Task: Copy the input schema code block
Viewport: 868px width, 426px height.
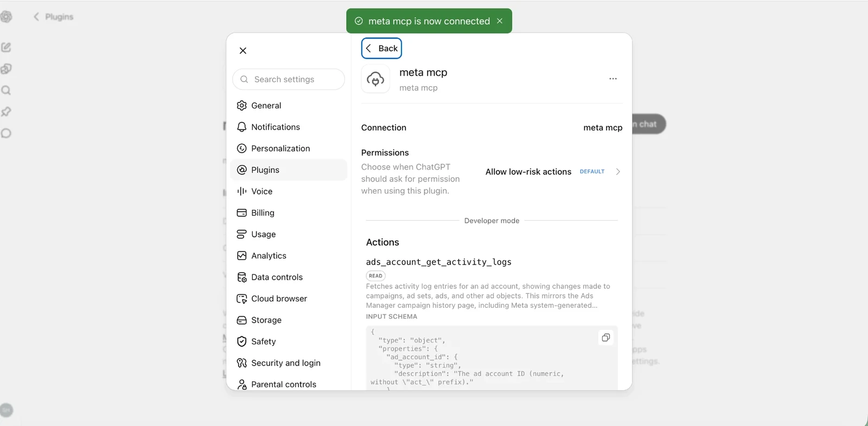Action: click(x=606, y=338)
